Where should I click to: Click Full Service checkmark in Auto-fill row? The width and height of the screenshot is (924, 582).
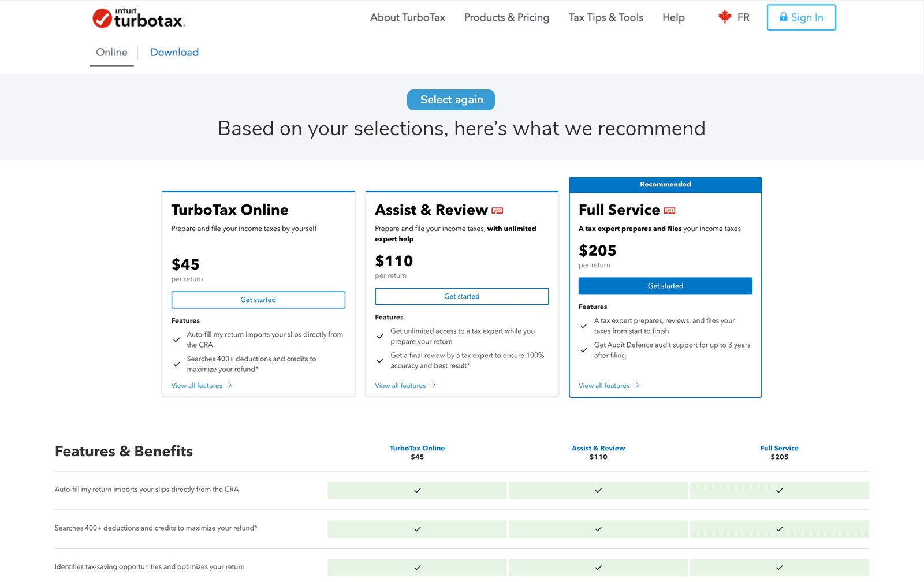pyautogui.click(x=780, y=490)
